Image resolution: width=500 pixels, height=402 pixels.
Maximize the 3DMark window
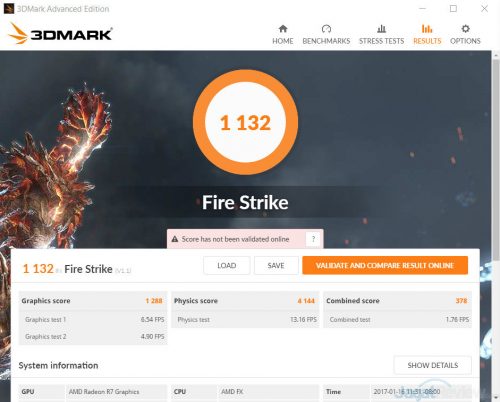pyautogui.click(x=453, y=8)
